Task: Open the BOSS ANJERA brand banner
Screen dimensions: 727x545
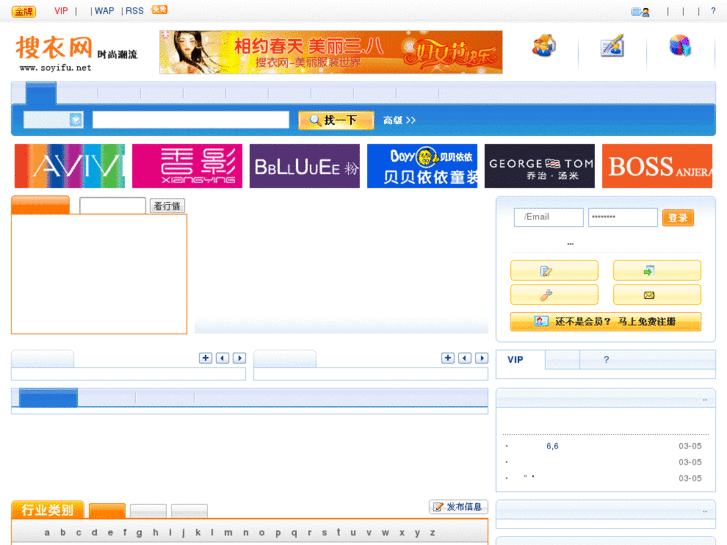Action: 657,166
